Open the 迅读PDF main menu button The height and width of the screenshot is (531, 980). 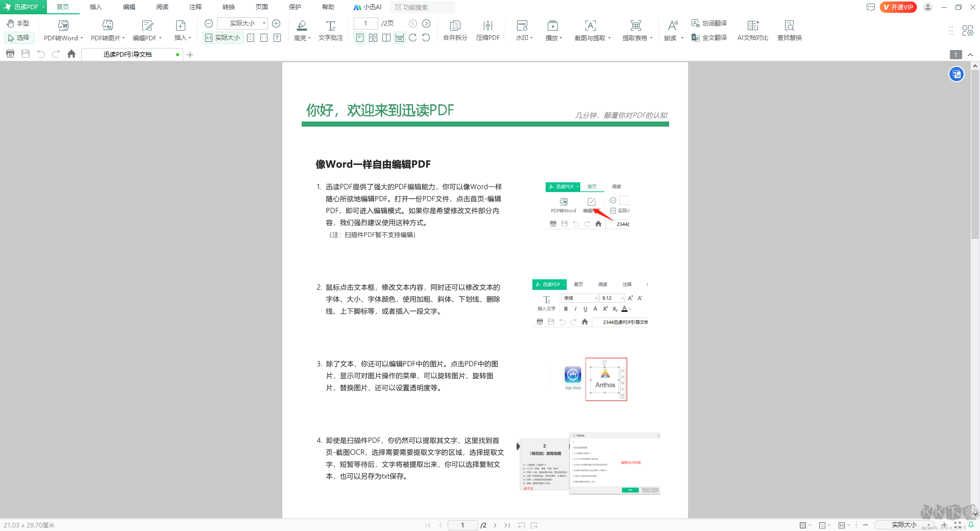(x=23, y=7)
